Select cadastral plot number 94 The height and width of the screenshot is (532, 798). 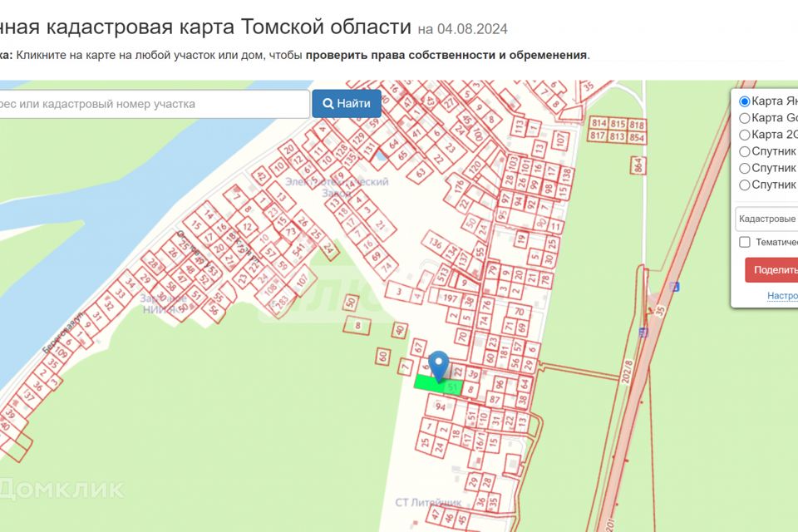pyautogui.click(x=441, y=406)
